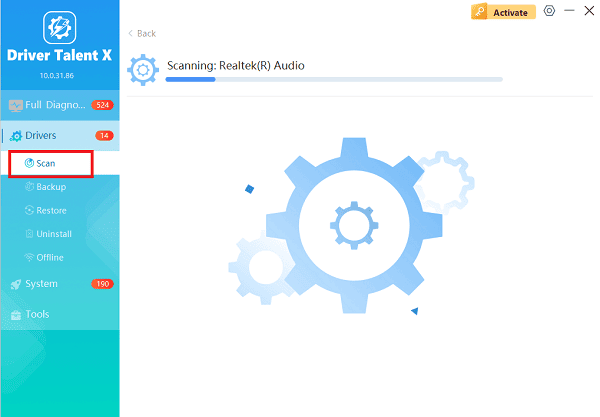Screen dimensions: 600x417
Task: Click the orange Activate button
Action: (x=502, y=12)
